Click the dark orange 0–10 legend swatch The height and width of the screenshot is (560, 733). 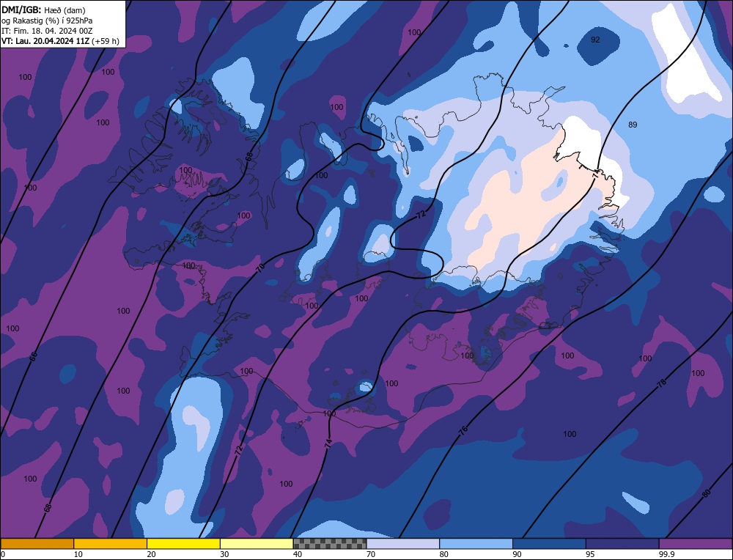(x=37, y=544)
